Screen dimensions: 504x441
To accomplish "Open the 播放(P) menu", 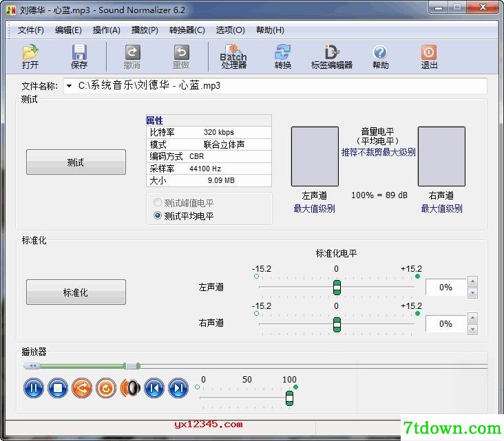I will (145, 30).
